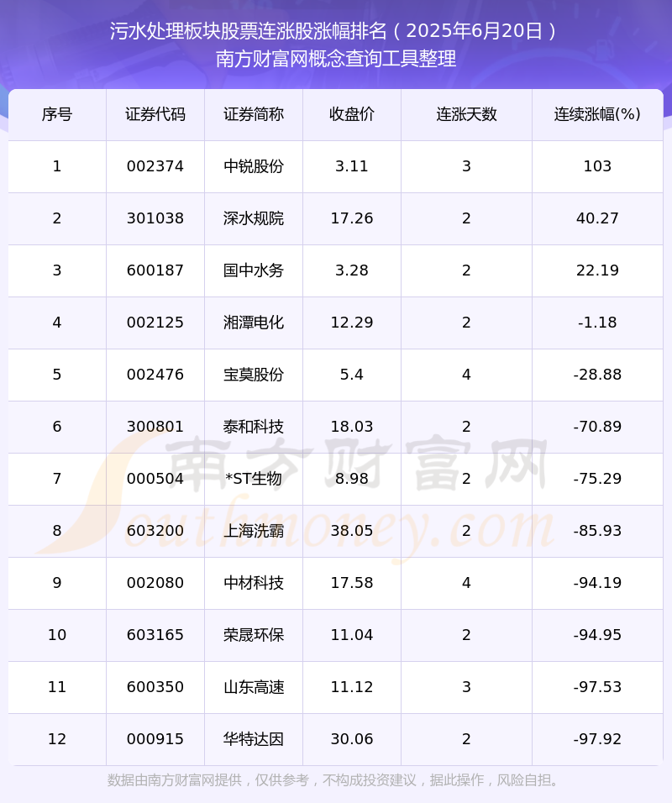The height and width of the screenshot is (803, 672).
Task: Click the 22.19 gain value
Action: pyautogui.click(x=597, y=270)
